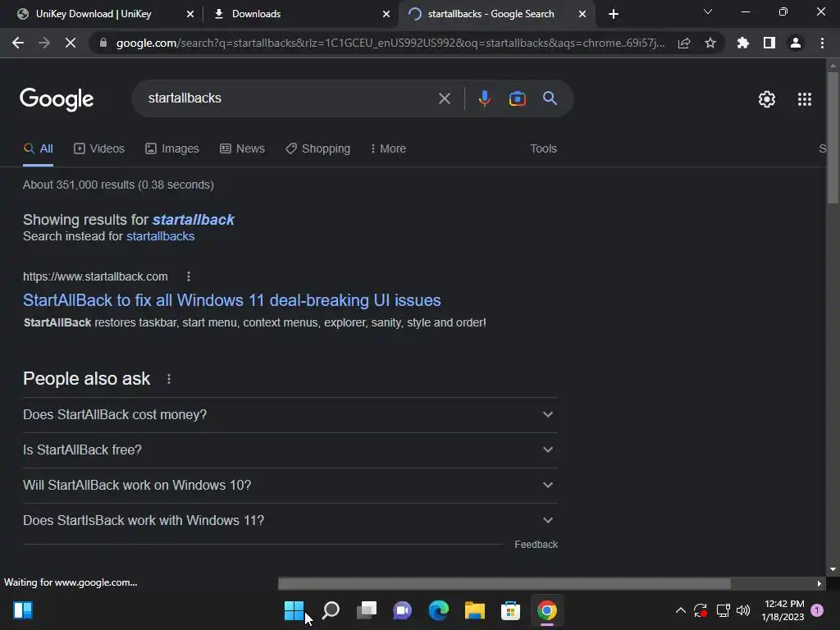Click the Chrome address bar URL
The width and height of the screenshot is (840, 630).
tap(390, 43)
